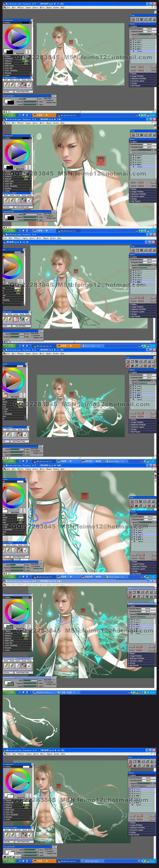
Task: Click the Adobe Photoshop taskbar button
Action: (90, 861)
